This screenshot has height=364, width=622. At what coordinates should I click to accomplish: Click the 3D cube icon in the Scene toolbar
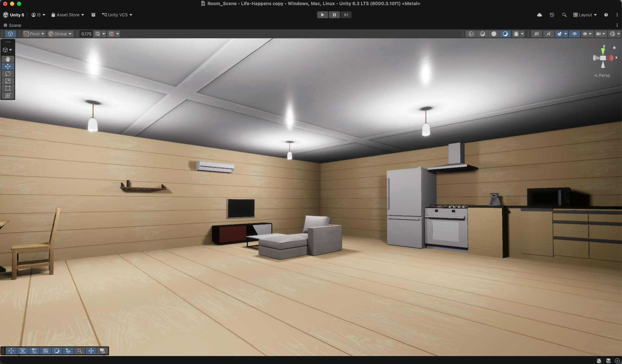tap(11, 34)
